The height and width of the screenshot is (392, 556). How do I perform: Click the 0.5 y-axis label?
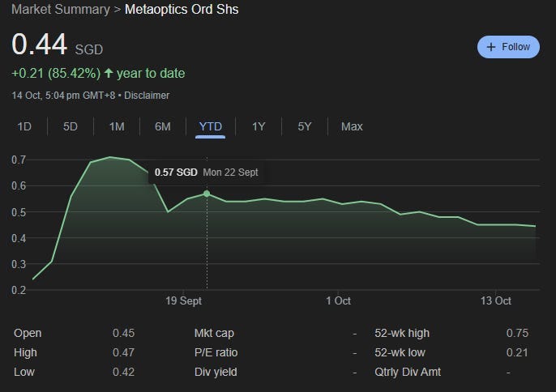[19, 212]
